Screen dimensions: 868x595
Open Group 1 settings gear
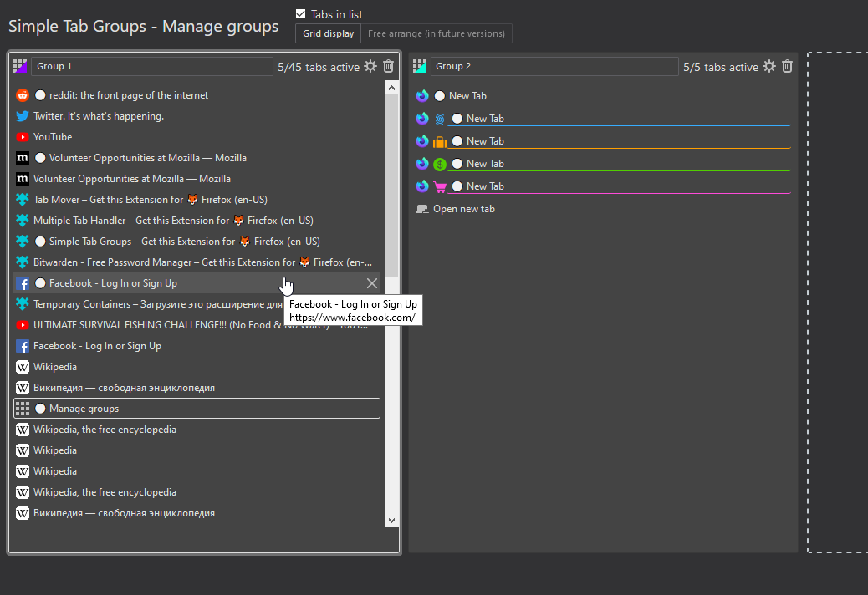[370, 66]
